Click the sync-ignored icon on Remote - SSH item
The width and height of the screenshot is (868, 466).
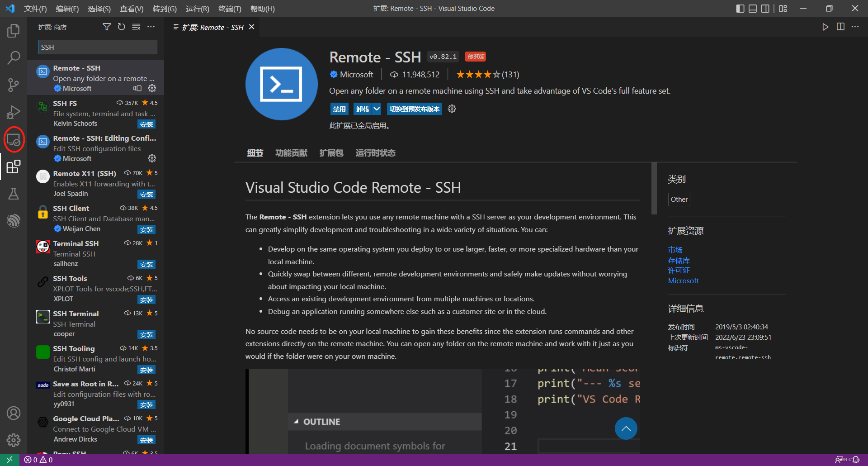tap(137, 88)
